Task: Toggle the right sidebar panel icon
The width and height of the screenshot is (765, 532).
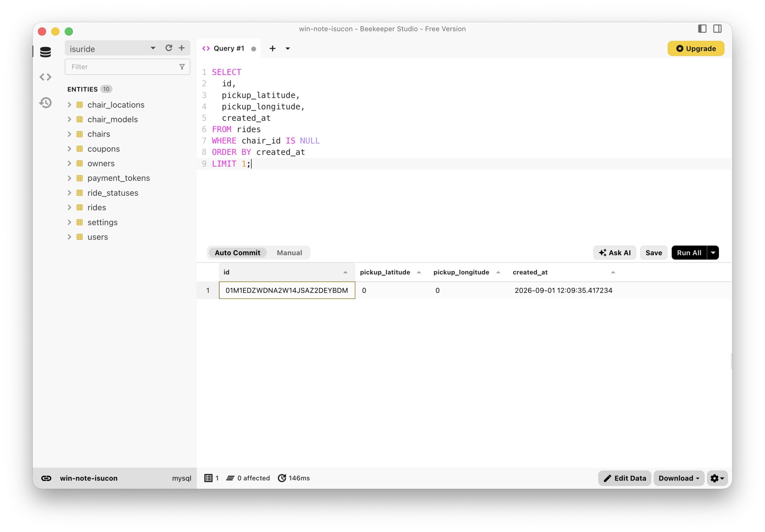Action: tap(718, 29)
